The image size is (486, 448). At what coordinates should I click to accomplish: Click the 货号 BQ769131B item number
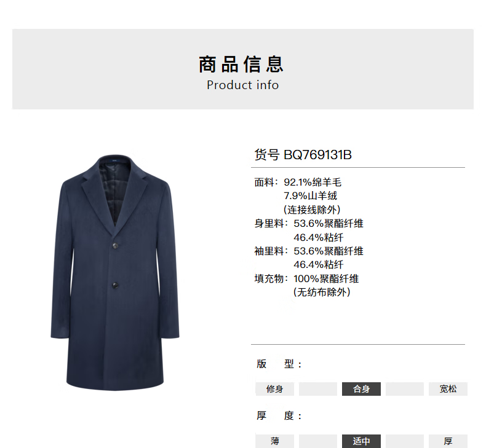pos(303,155)
